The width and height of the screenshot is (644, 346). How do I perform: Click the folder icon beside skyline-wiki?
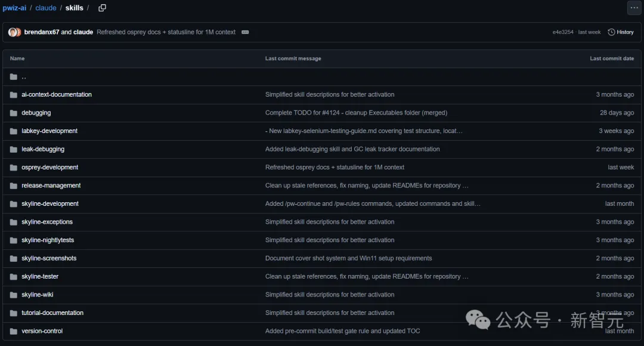[14, 295]
